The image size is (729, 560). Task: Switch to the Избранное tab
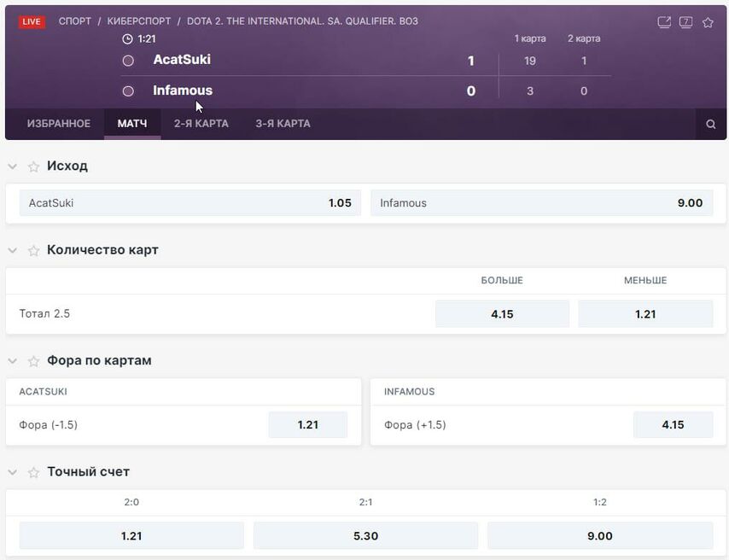pos(59,124)
